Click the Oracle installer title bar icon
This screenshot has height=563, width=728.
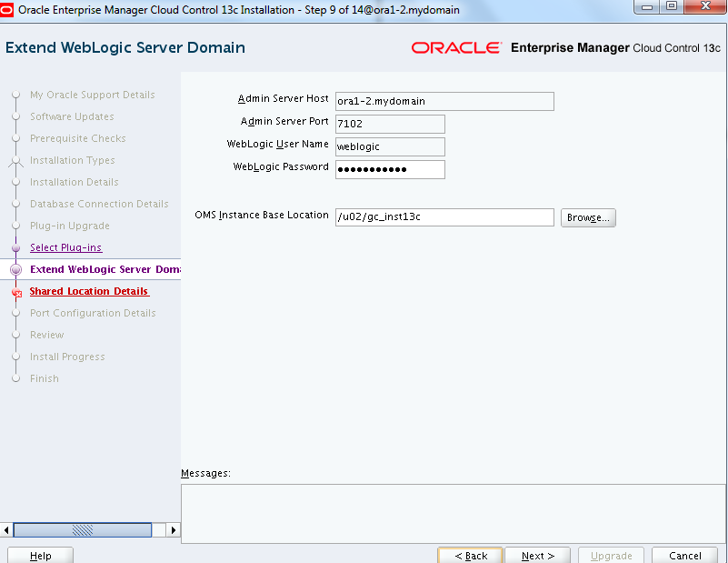click(x=9, y=10)
